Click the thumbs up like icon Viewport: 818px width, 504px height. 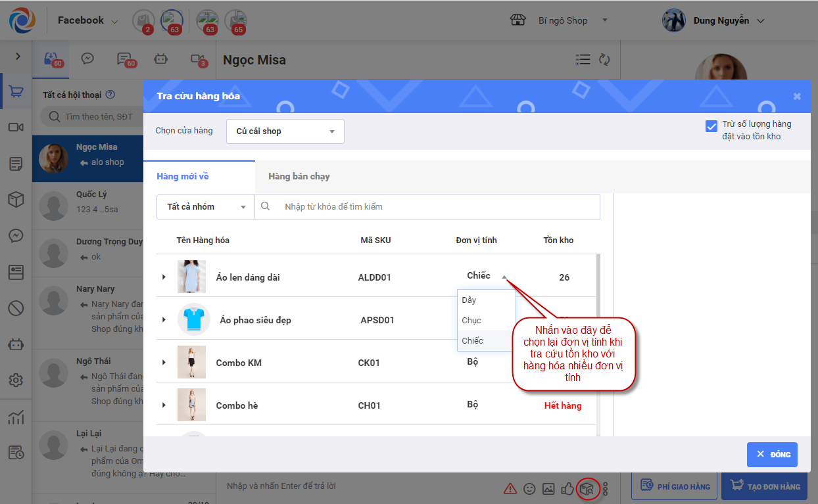[567, 489]
